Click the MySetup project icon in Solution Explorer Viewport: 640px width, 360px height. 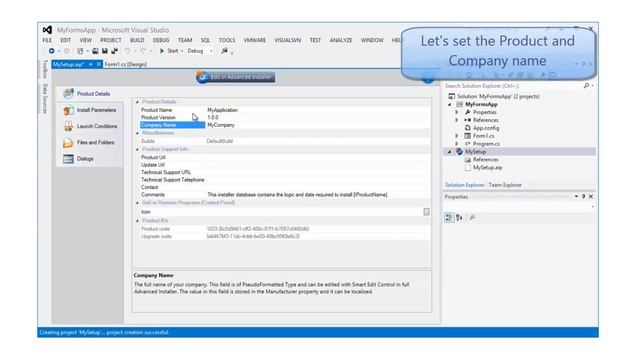pos(459,151)
